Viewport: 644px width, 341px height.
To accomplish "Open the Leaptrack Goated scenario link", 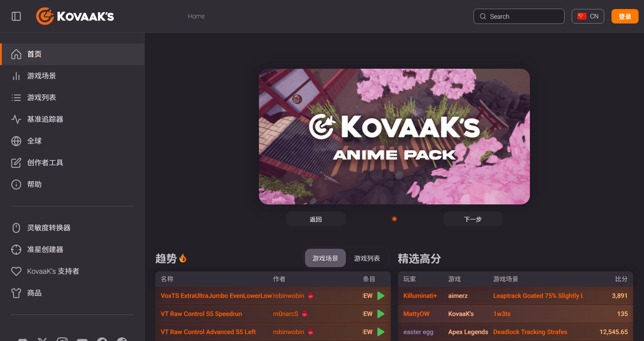I will click(538, 296).
